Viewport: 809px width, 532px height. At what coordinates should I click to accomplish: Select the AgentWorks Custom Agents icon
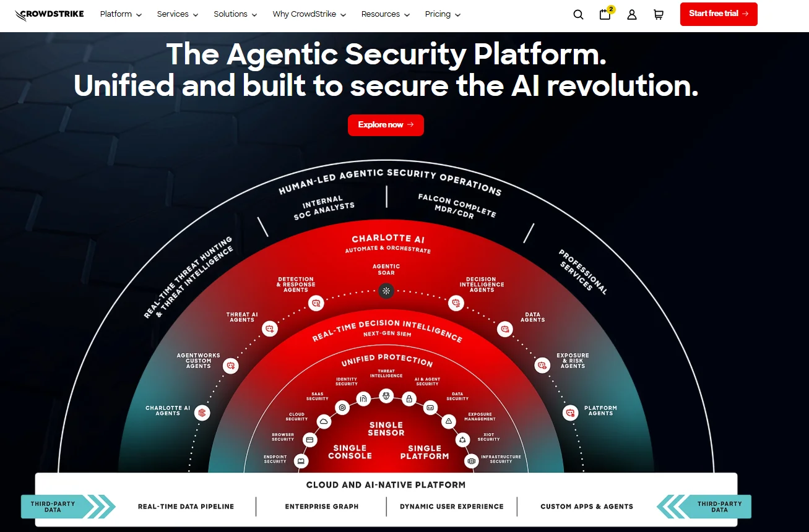pyautogui.click(x=231, y=366)
